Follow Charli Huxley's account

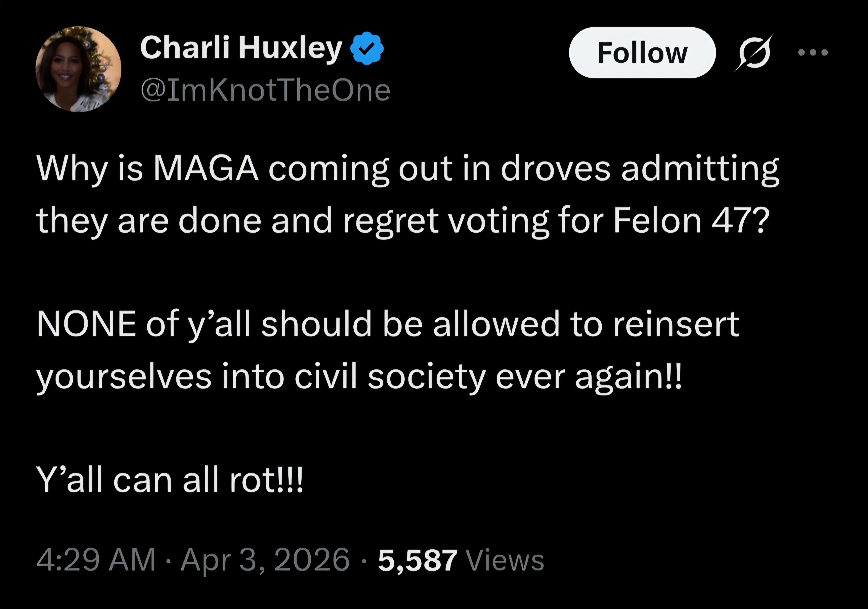coord(642,53)
